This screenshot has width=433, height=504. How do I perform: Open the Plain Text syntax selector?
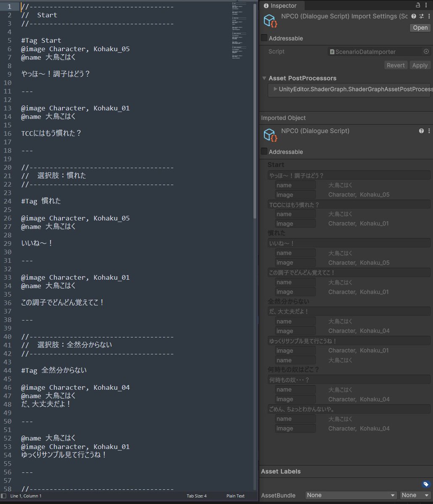pos(235,496)
